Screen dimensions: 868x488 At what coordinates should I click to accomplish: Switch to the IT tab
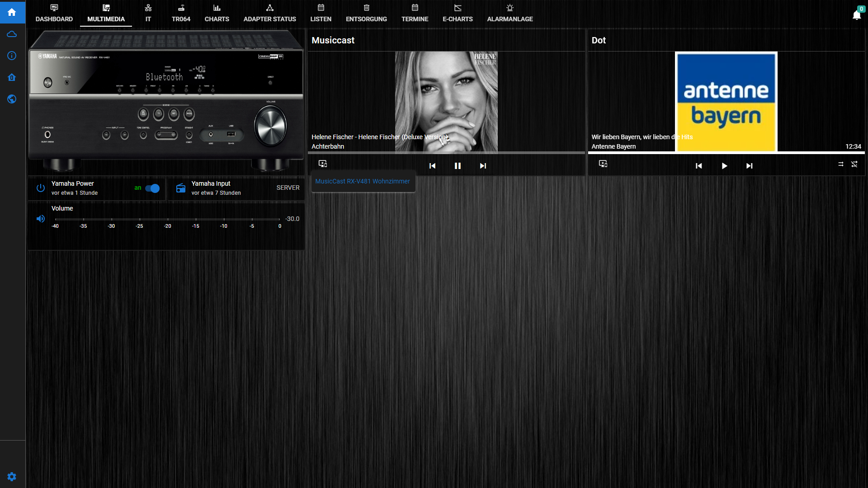(x=148, y=14)
